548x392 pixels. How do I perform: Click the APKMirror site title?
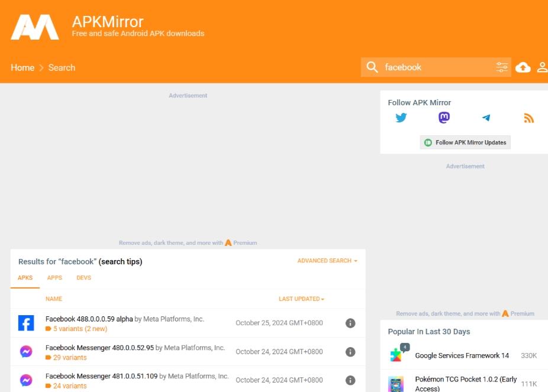108,22
